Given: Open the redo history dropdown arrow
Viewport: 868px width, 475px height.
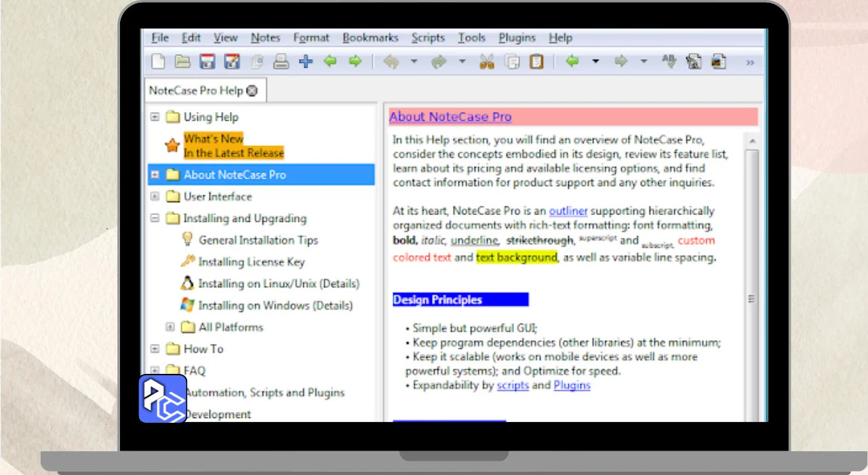Looking at the screenshot, I should (462, 62).
